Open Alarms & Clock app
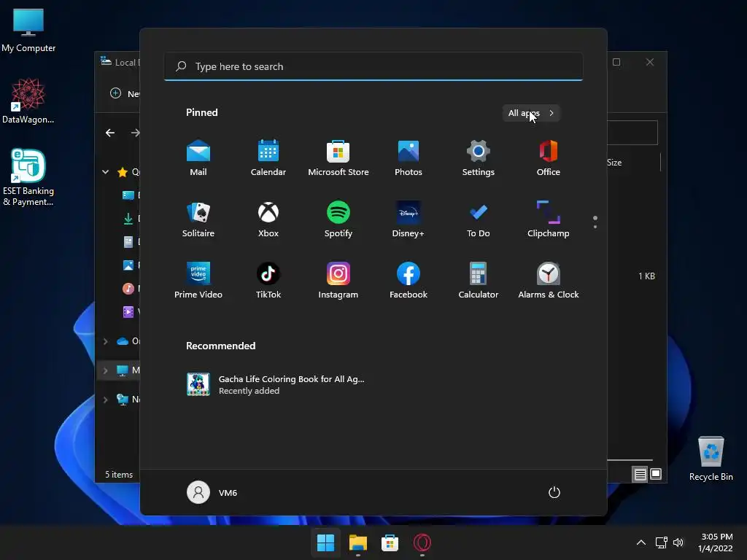 tap(549, 281)
